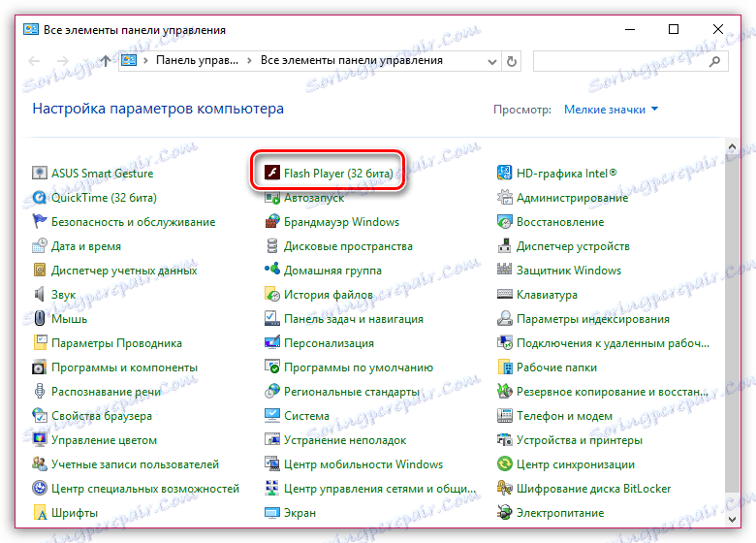Open Панель задач и навигация link
Screen dimensions: 756x543
[x=354, y=319]
